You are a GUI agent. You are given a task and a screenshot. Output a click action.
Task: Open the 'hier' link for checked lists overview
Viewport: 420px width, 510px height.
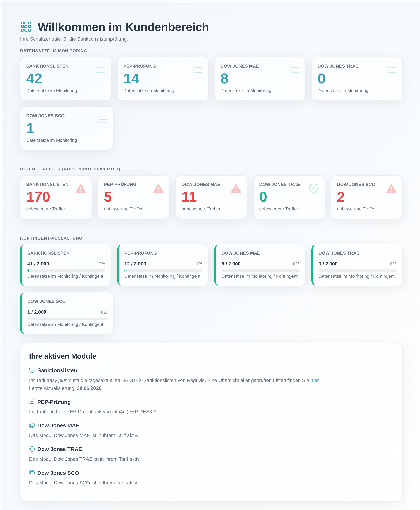click(x=314, y=380)
